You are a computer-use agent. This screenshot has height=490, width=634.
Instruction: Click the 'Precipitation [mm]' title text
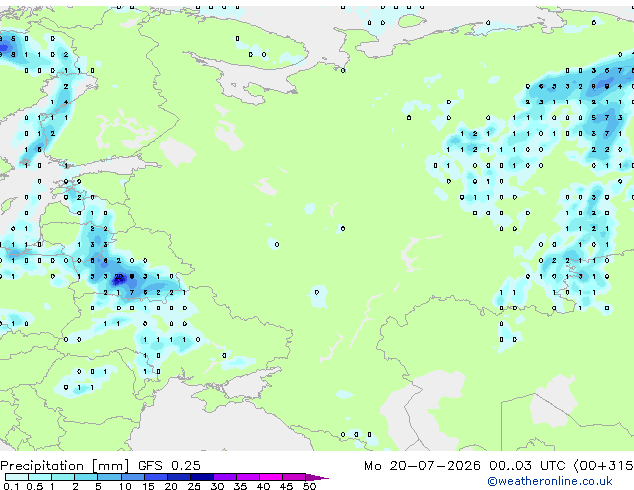[65, 466]
